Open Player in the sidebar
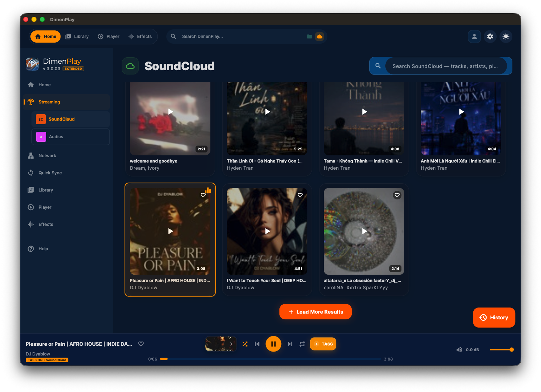This screenshot has width=541, height=392. tap(67, 207)
